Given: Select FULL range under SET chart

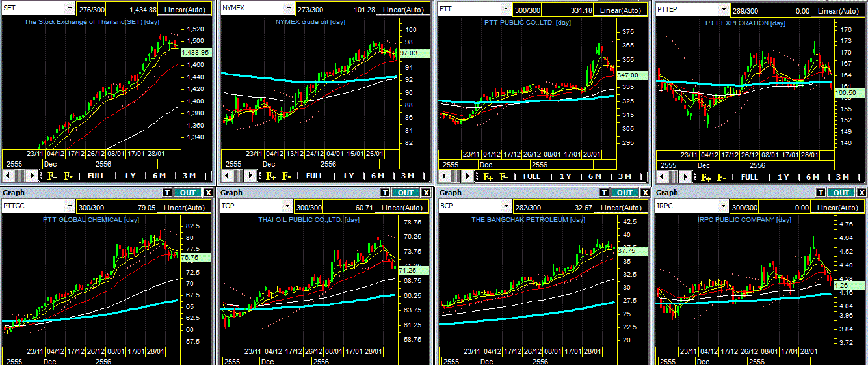Looking at the screenshot, I should coord(96,176).
